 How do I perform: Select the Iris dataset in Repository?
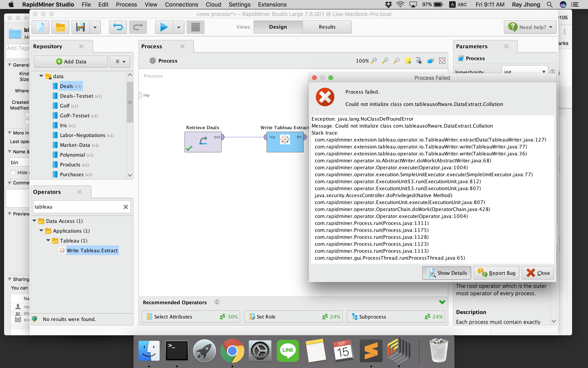coord(68,125)
